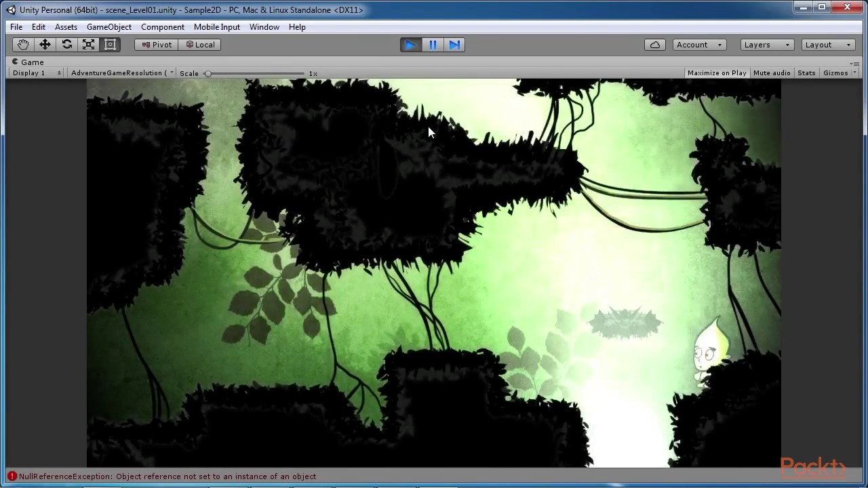The width and height of the screenshot is (868, 488).
Task: Click the NullReferenceException error message
Action: pos(167,476)
